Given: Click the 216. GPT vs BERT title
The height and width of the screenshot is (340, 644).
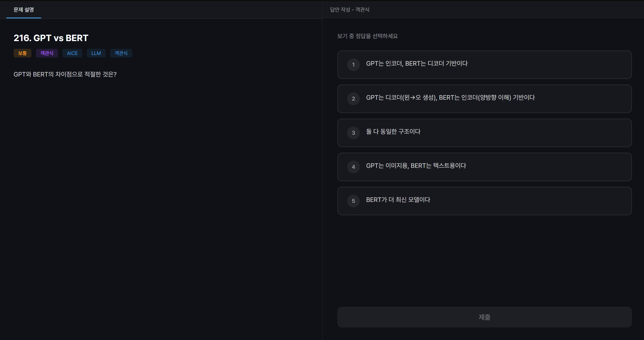Looking at the screenshot, I should coord(51,38).
